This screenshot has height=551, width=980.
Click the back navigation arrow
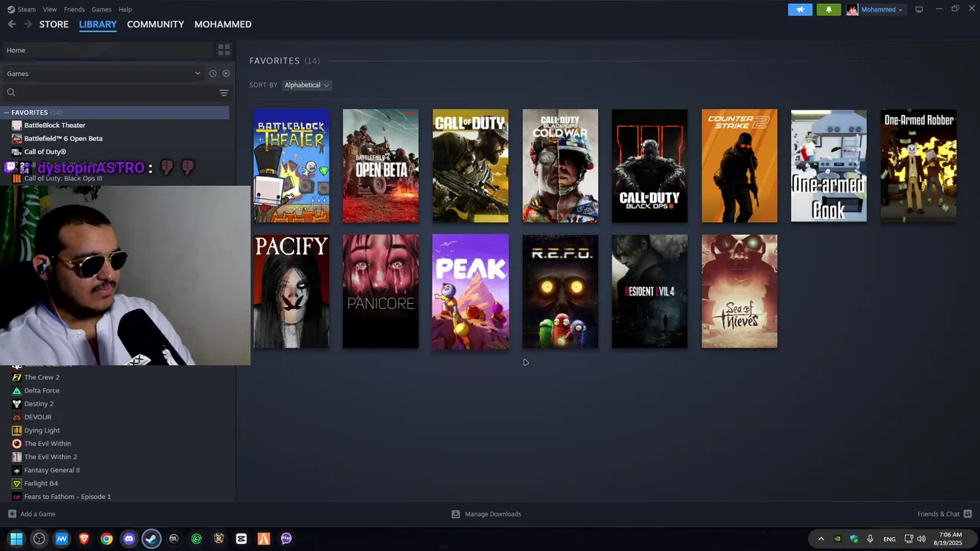(x=11, y=24)
